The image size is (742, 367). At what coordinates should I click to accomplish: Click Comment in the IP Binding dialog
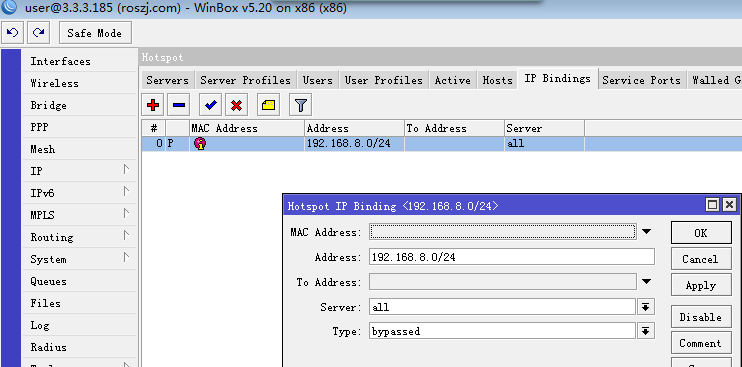pos(701,343)
